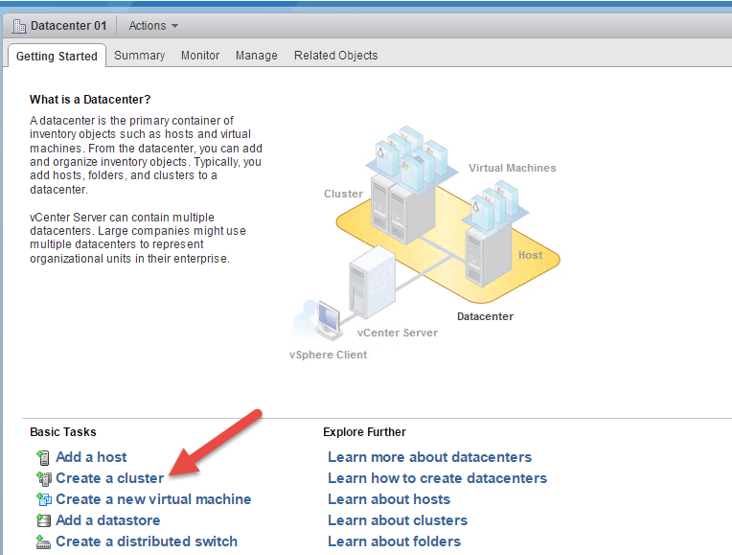Switch to the Getting Started tab
The image size is (732, 555).
(56, 56)
